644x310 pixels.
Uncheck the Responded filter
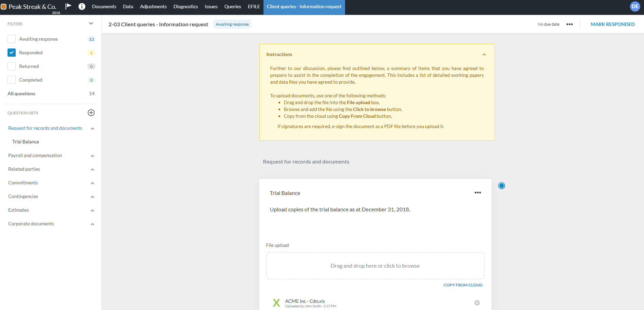[11, 52]
